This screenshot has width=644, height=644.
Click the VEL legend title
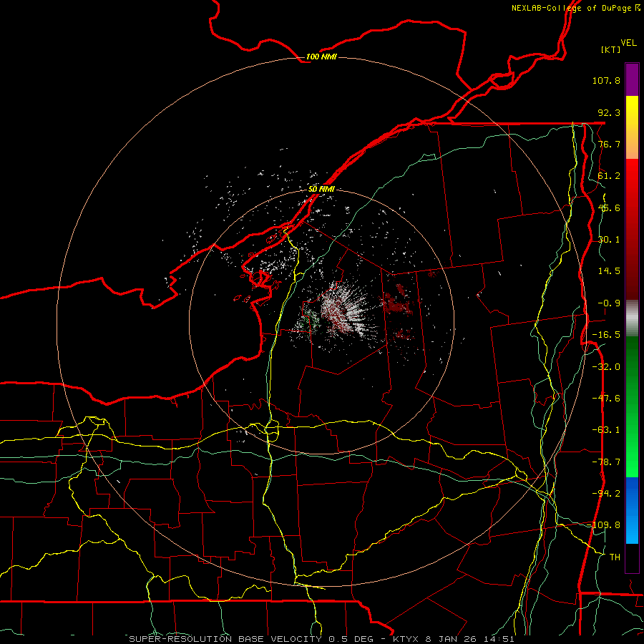tap(628, 43)
